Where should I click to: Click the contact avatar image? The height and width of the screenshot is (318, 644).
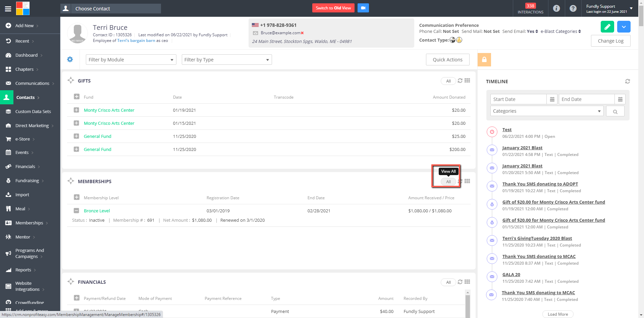pos(77,33)
